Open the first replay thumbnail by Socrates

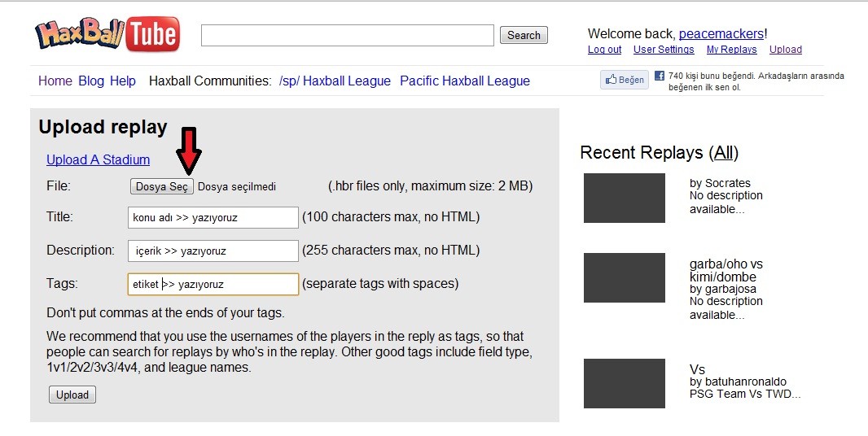(624, 198)
